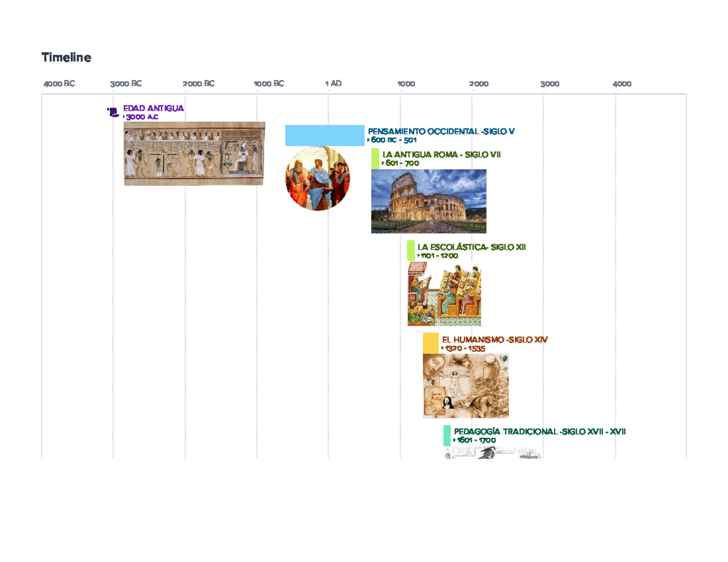Click the yellow square marker beside EL HUMANISMO

coord(430,343)
